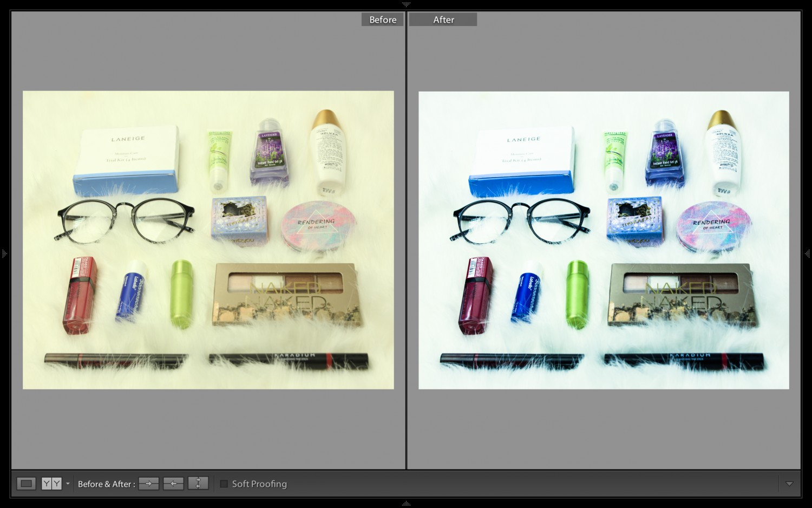Show the top panel via top arrow
812x508 pixels.
point(406,4)
